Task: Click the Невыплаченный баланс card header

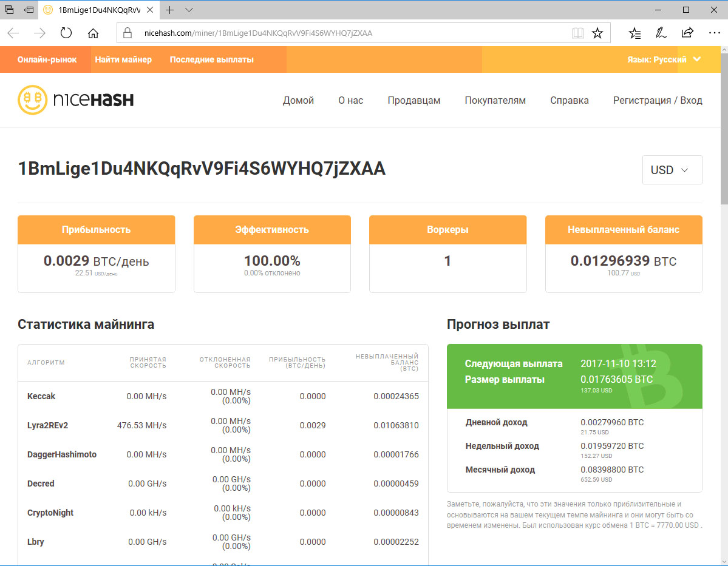Action: 624,230
